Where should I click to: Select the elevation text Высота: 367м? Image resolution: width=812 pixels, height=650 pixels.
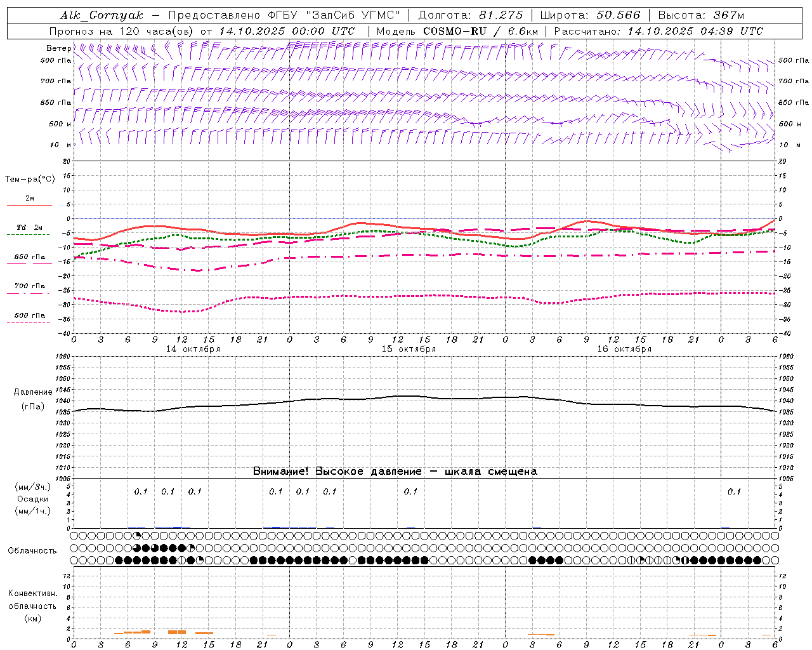click(701, 15)
